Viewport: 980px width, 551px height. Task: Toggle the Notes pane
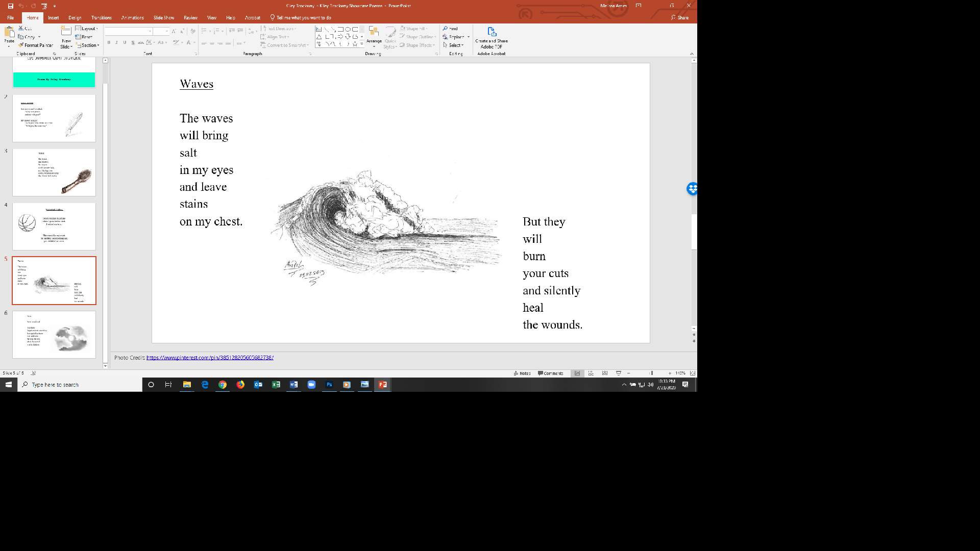pos(522,373)
